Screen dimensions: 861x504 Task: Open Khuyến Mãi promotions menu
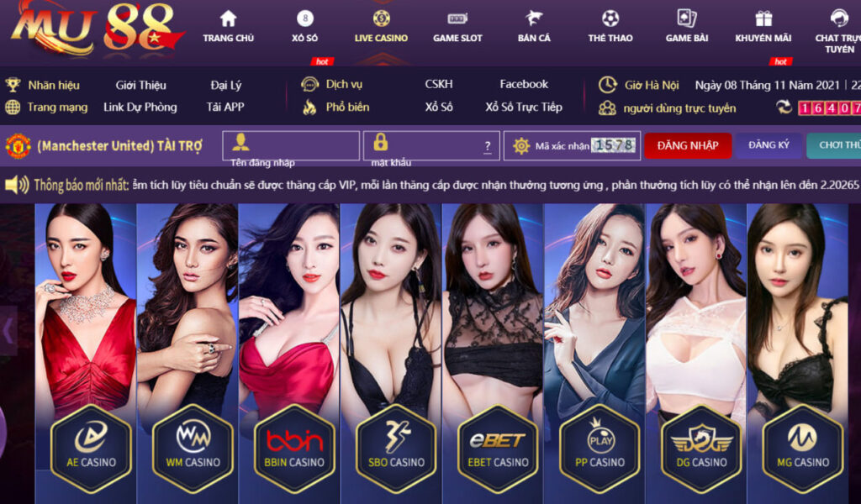point(763,27)
